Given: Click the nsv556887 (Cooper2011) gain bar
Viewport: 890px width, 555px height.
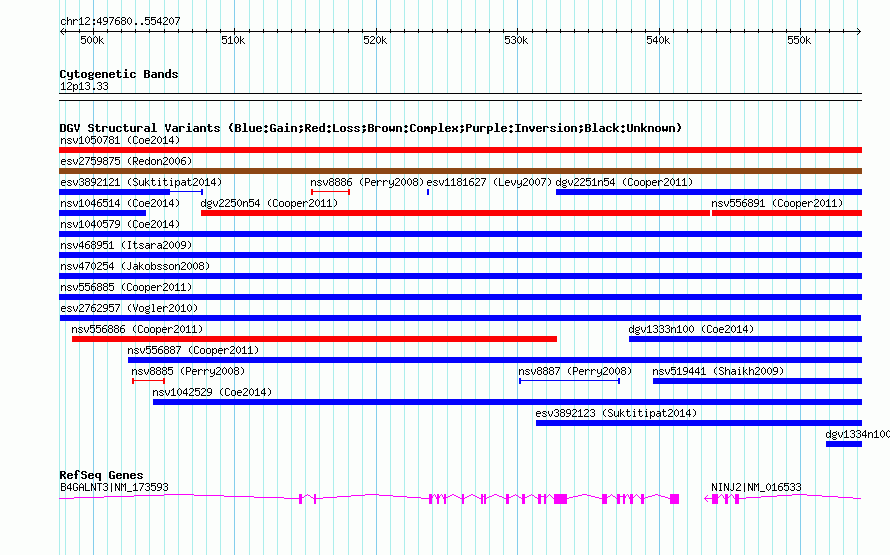Looking at the screenshot, I should pos(495,360).
